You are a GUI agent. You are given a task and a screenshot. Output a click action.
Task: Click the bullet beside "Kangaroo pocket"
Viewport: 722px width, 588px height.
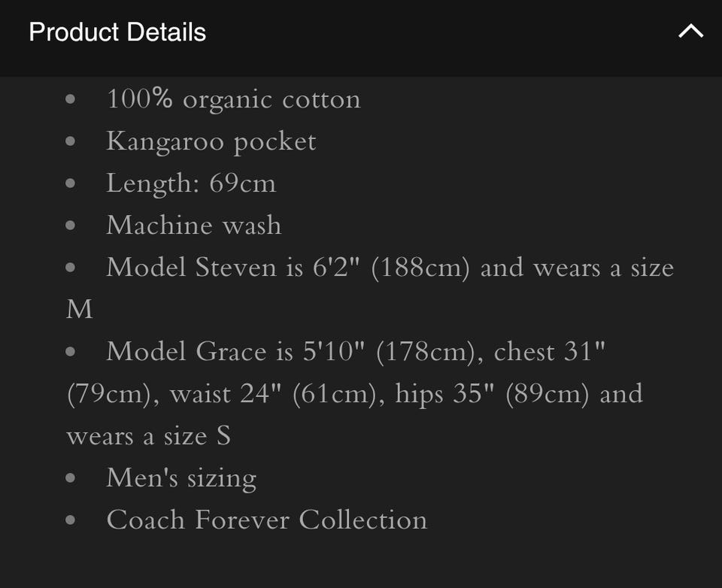[71, 142]
